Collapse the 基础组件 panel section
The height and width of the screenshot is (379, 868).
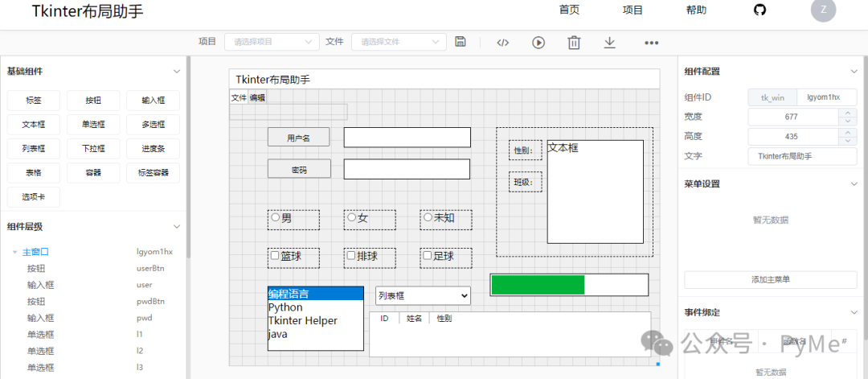click(x=177, y=71)
